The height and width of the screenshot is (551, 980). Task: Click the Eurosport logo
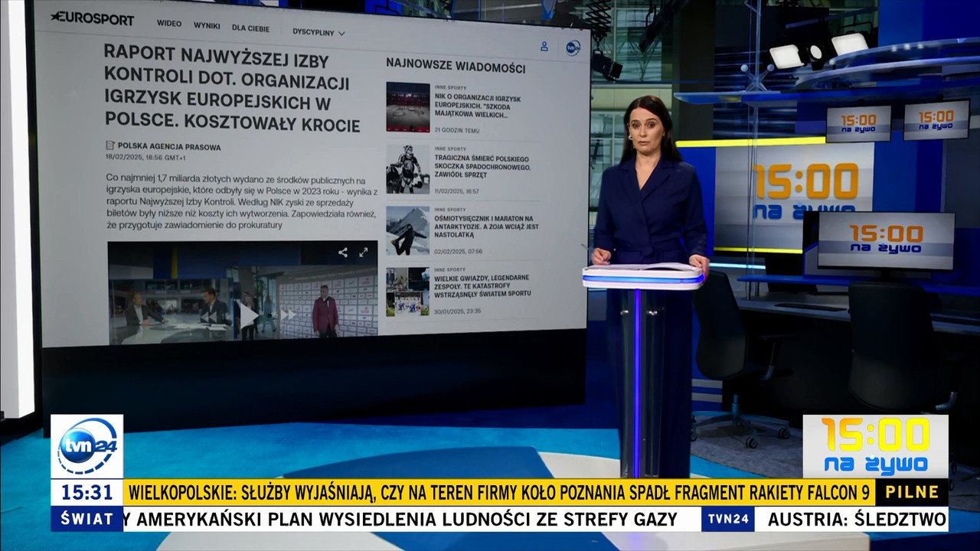pyautogui.click(x=92, y=18)
